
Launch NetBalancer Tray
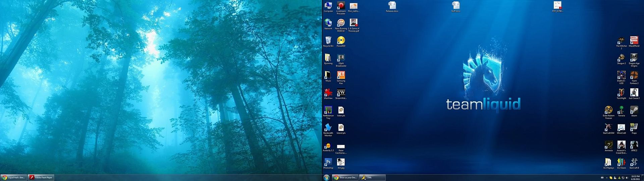(328, 112)
